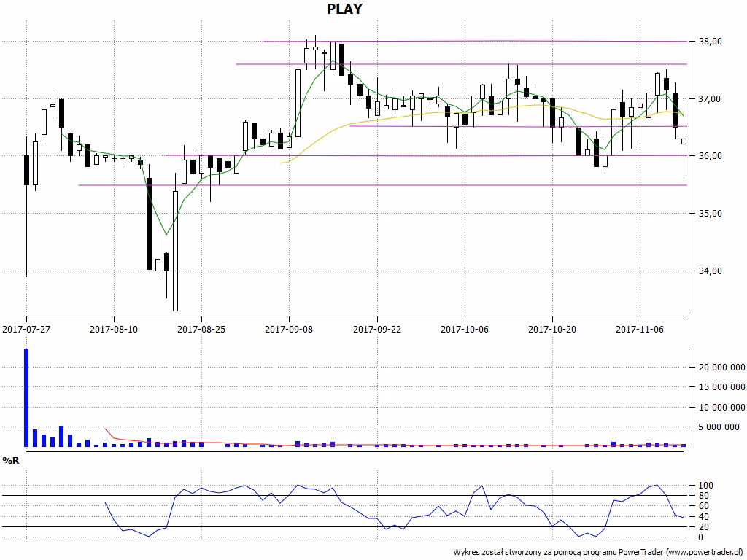Viewport: 747px width, 560px height.
Task: Click the 80 level on %R axis
Action: tap(705, 496)
